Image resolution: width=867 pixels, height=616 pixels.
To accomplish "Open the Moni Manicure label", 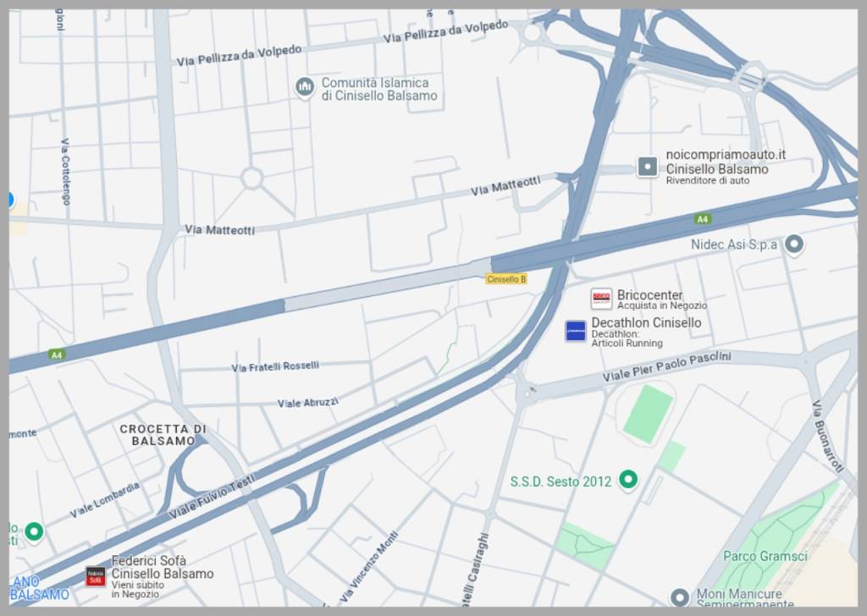I will (745, 597).
